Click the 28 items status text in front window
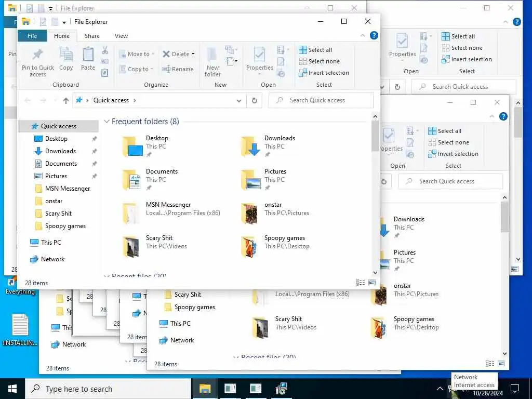This screenshot has width=532, height=399. click(36, 283)
